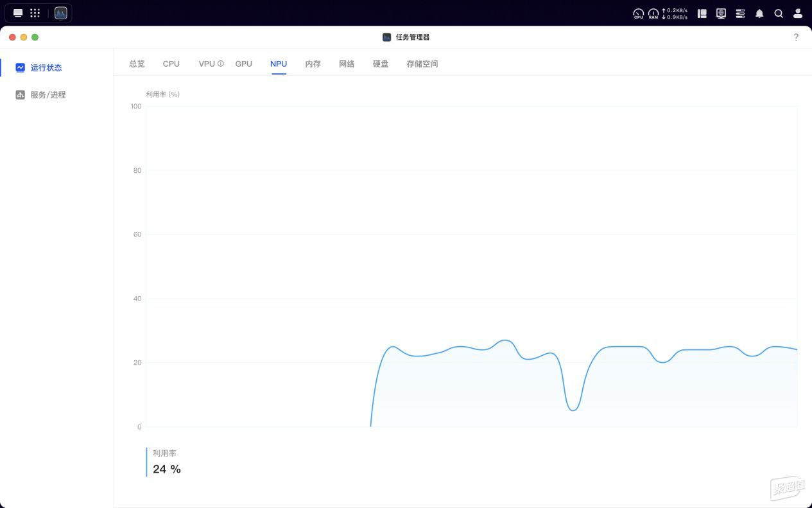Click the 利用率 (%) axis label
This screenshot has width=812, height=508.
[163, 94]
